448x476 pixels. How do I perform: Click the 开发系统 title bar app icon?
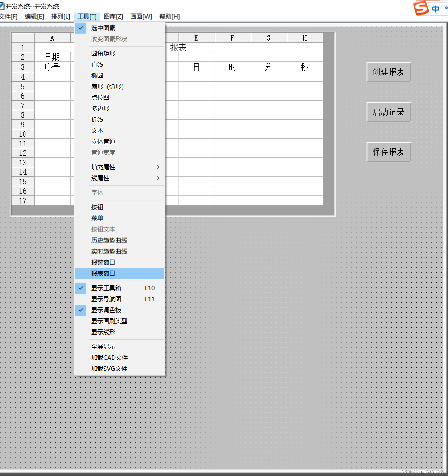2,6
